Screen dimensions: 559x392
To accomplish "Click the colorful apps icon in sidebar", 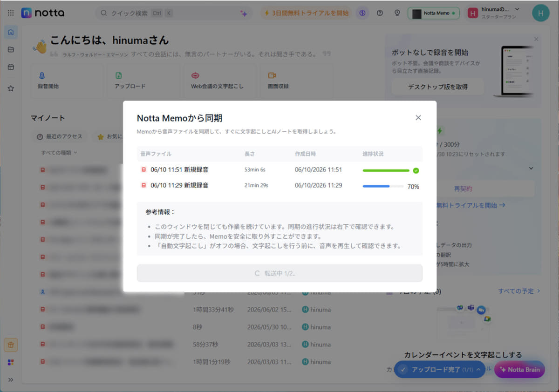I will coord(11,363).
